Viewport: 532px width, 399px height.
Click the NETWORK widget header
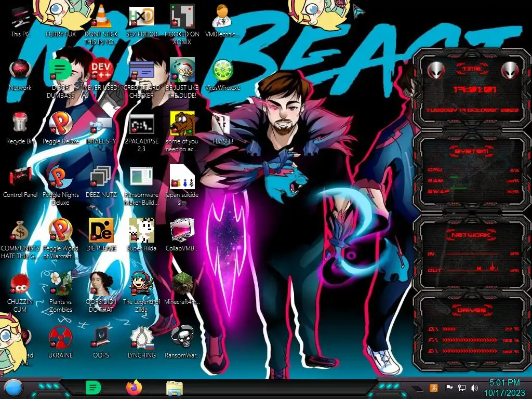471,235
